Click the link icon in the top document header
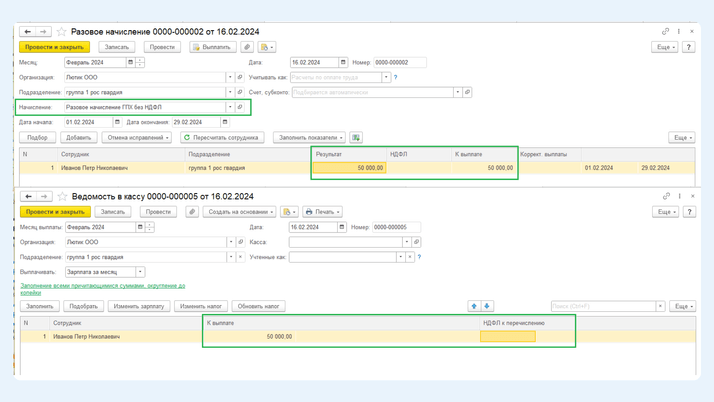Viewport: 714px width, 402px height. pyautogui.click(x=666, y=32)
